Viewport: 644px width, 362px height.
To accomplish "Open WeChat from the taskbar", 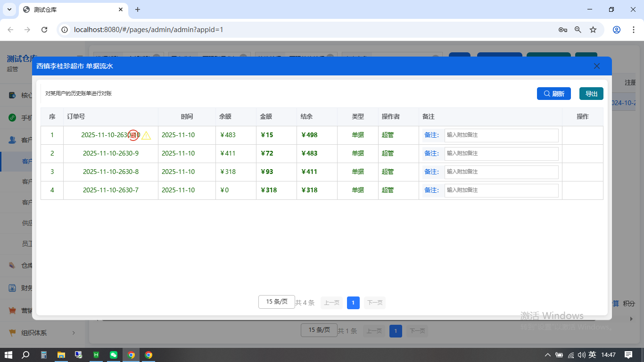I will click(x=114, y=355).
